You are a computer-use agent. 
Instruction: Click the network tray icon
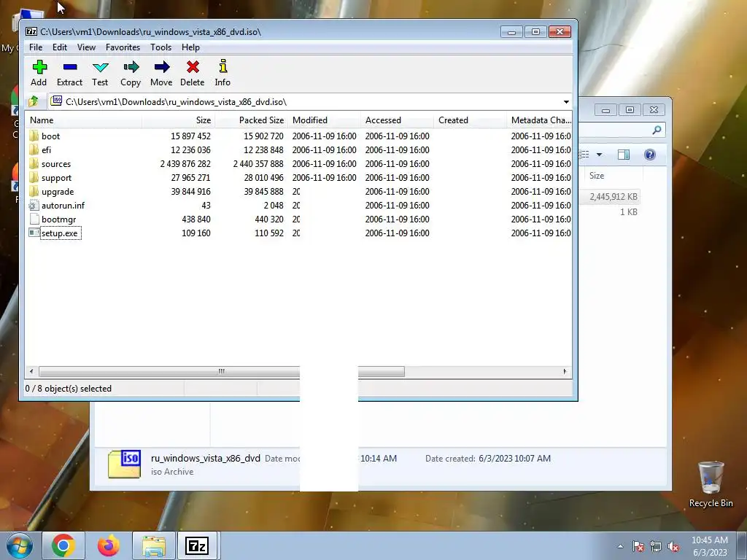656,547
